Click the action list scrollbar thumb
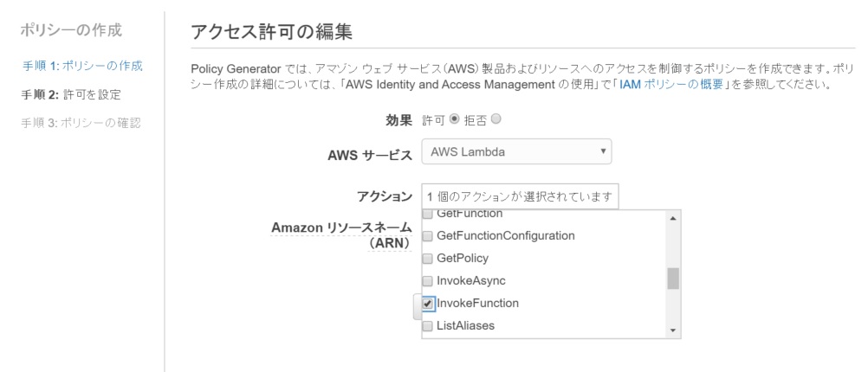This screenshot has height=372, width=868. pos(673,279)
